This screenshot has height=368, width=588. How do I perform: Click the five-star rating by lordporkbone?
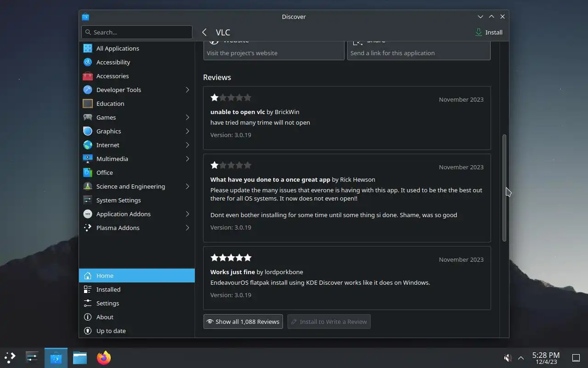click(231, 258)
